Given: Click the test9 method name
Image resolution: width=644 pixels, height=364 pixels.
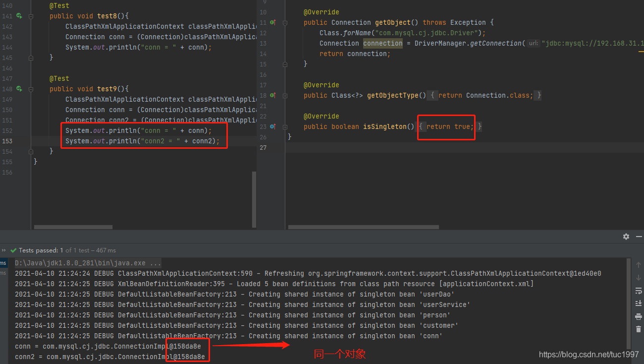Looking at the screenshot, I should [x=107, y=89].
